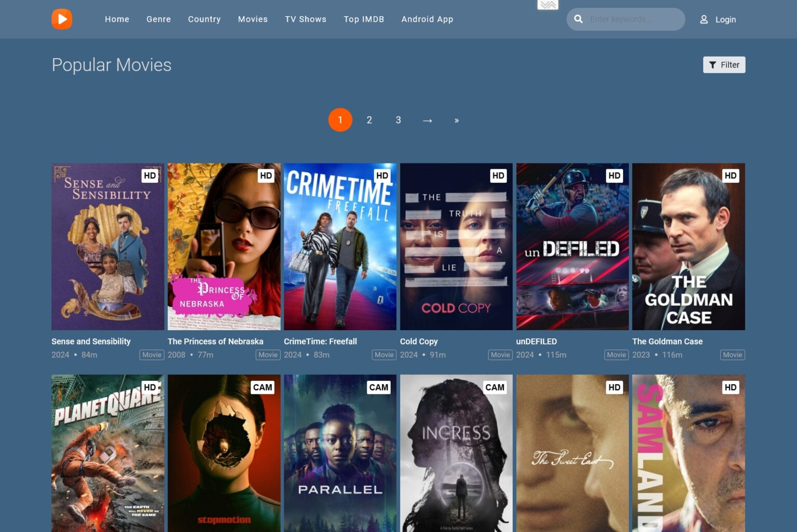Click the Samland poster thumbnail
The image size is (797, 532).
689,453
